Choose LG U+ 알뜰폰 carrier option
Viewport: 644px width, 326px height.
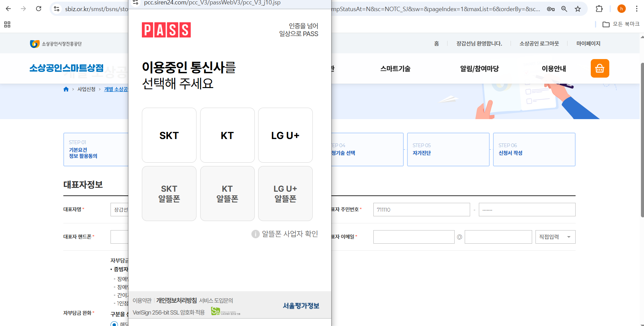285,194
